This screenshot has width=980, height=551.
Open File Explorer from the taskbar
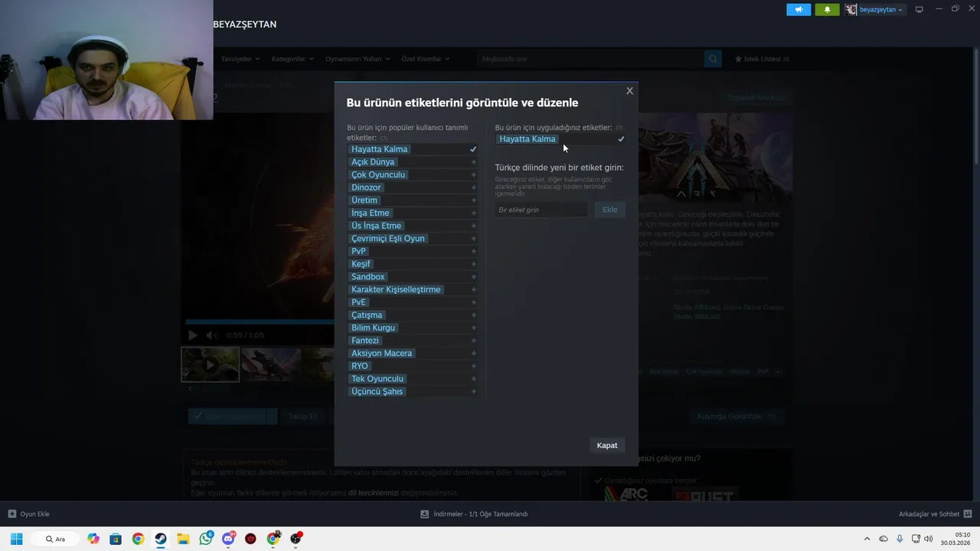[x=183, y=539]
